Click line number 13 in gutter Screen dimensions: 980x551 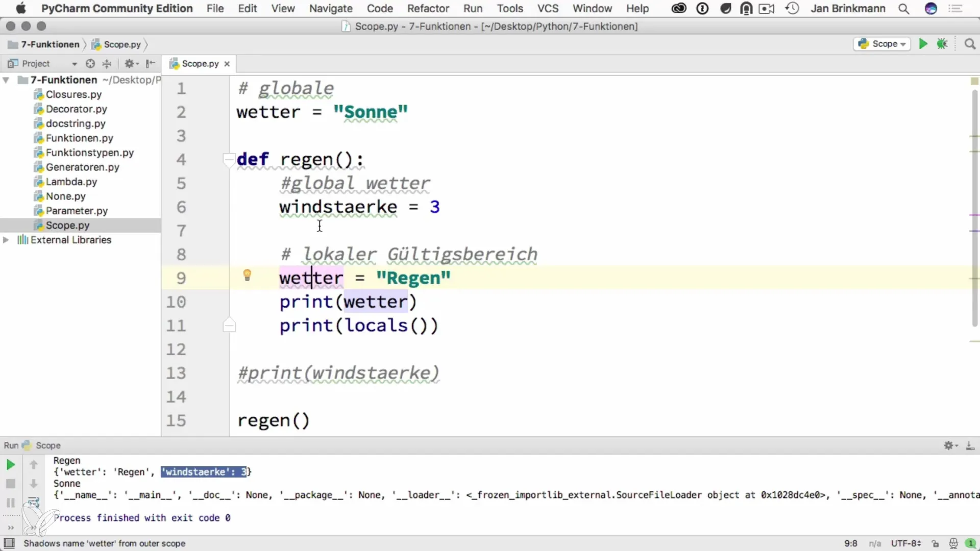[x=176, y=373]
